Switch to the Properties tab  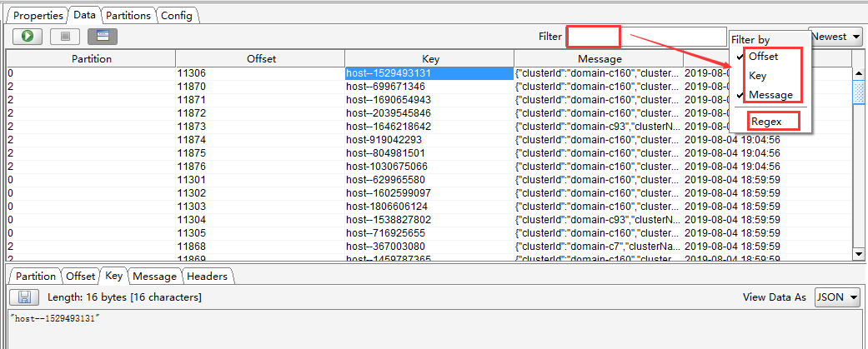tap(38, 16)
